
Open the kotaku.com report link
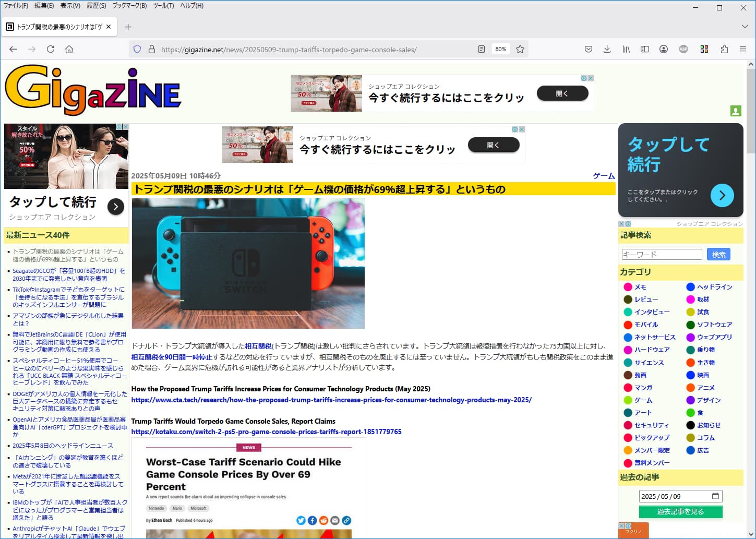266,432
